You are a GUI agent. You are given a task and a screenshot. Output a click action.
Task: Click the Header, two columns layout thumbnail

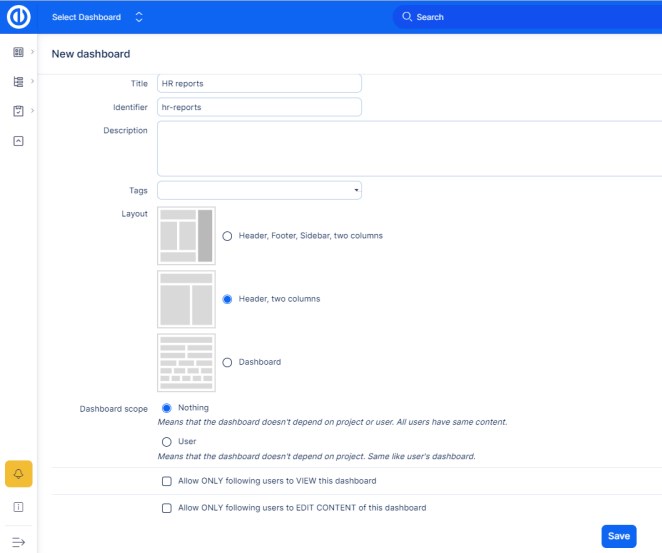tap(186, 299)
